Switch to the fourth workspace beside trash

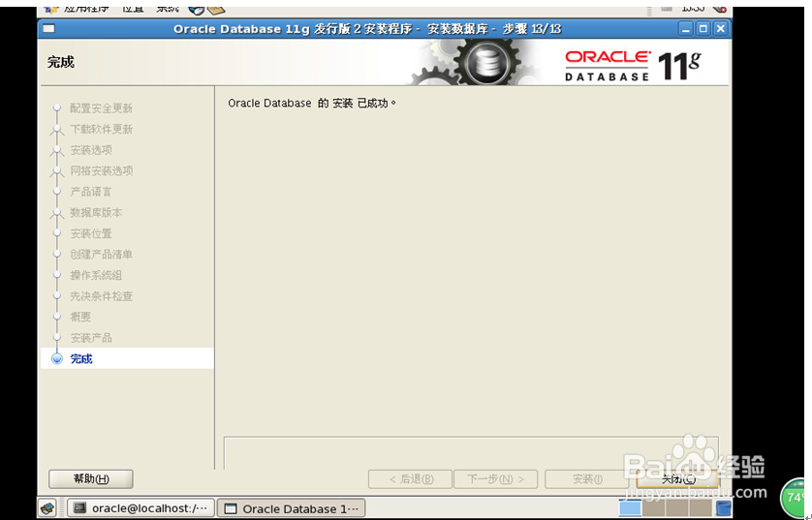tap(702, 508)
